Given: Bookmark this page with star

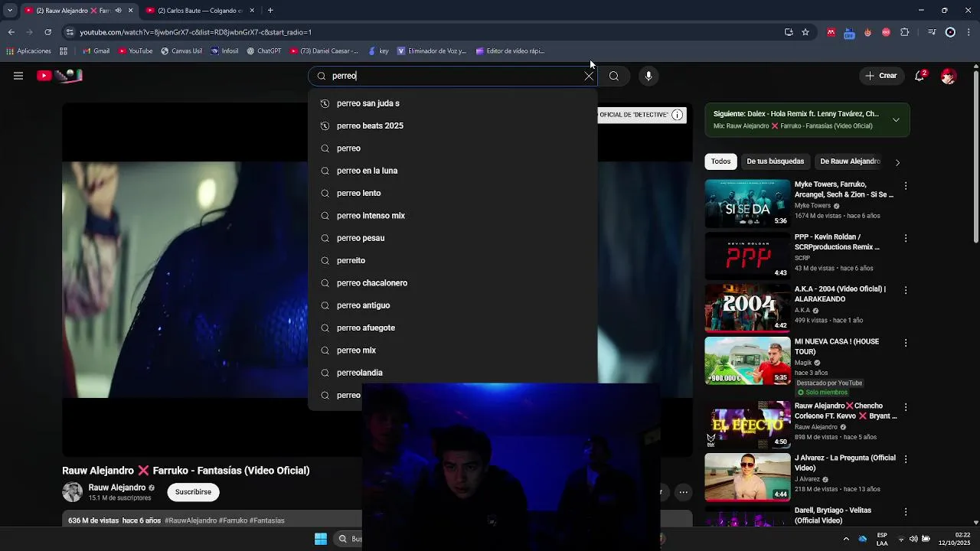Looking at the screenshot, I should pyautogui.click(x=805, y=32).
